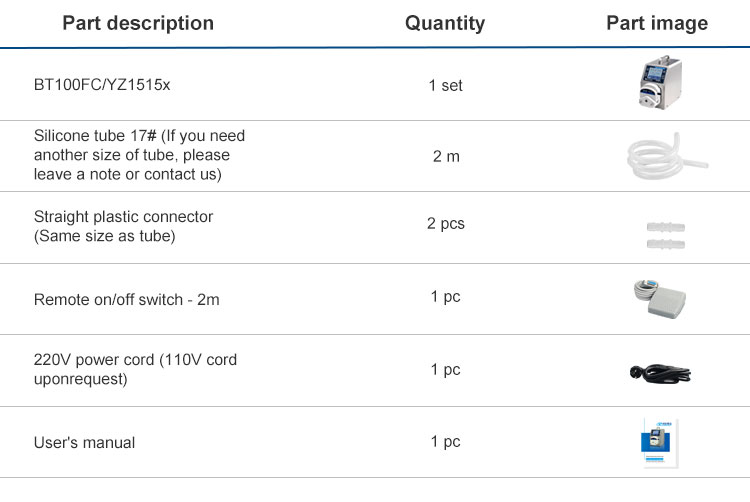Image resolution: width=750 pixels, height=502 pixels.
Task: Click the user's manual booklet image
Action: point(660,443)
